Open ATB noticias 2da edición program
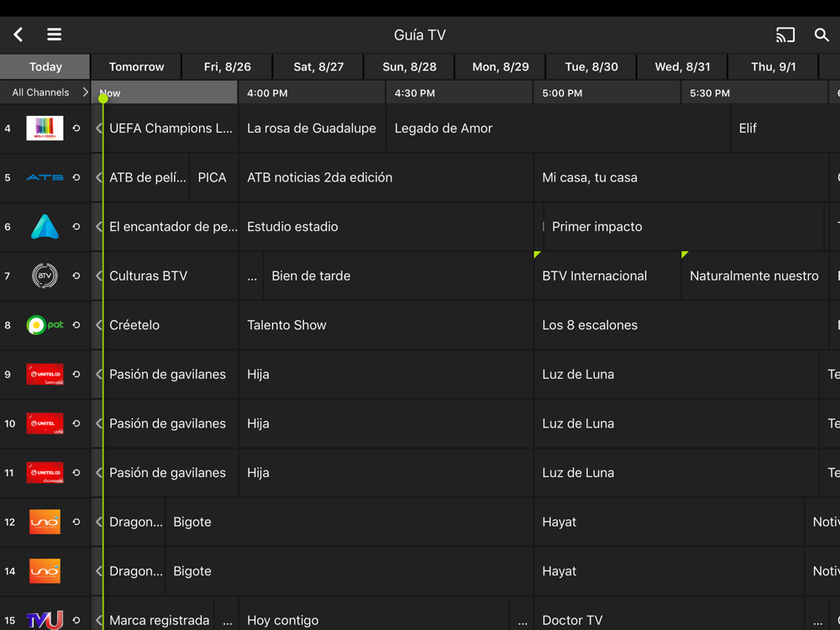840x630 pixels. pos(386,177)
